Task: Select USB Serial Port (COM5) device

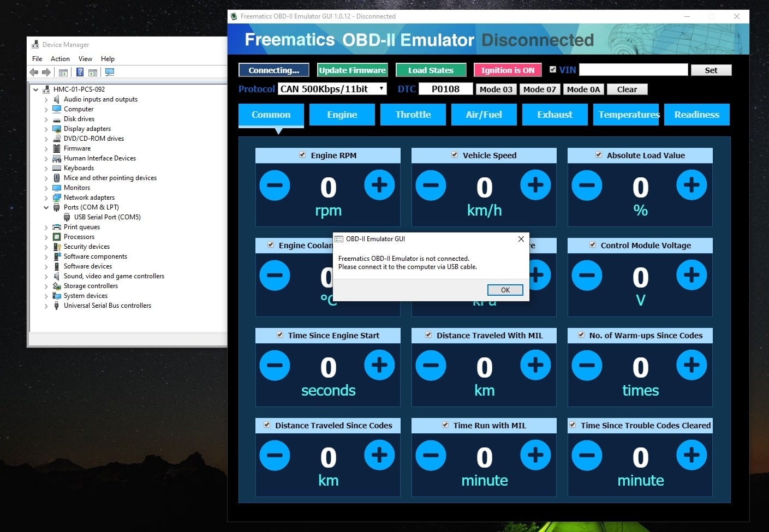Action: click(108, 217)
